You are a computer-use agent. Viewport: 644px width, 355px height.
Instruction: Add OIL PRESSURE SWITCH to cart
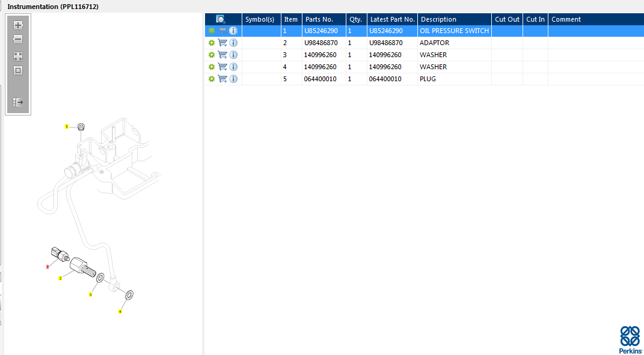[222, 31]
